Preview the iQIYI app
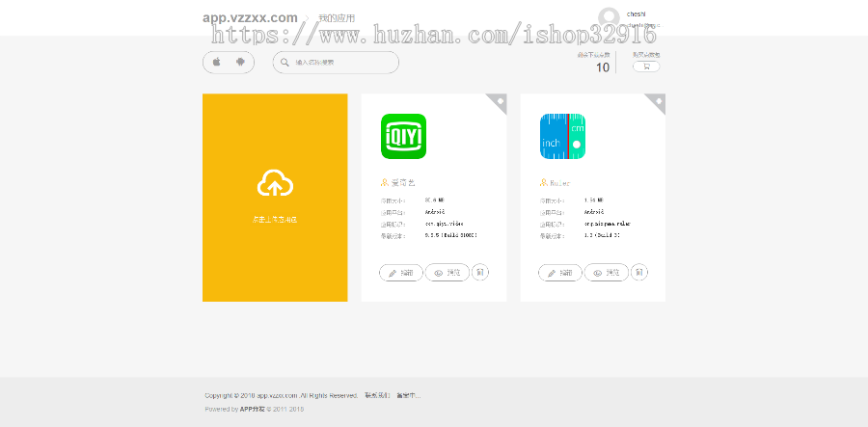The height and width of the screenshot is (427, 868). pos(448,273)
